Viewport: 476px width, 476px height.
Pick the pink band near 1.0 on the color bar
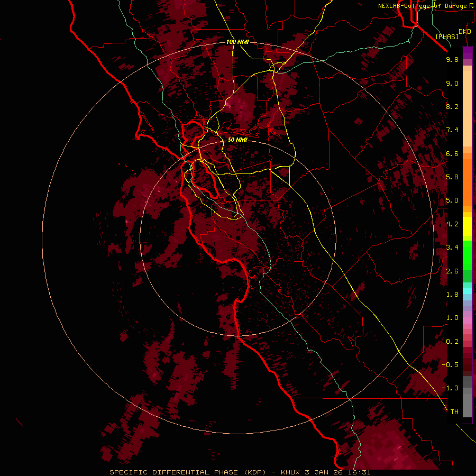(467, 321)
